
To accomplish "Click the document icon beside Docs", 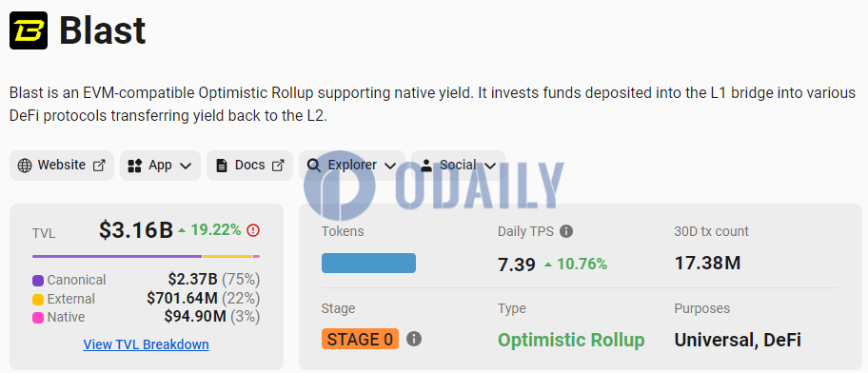I will click(x=222, y=166).
